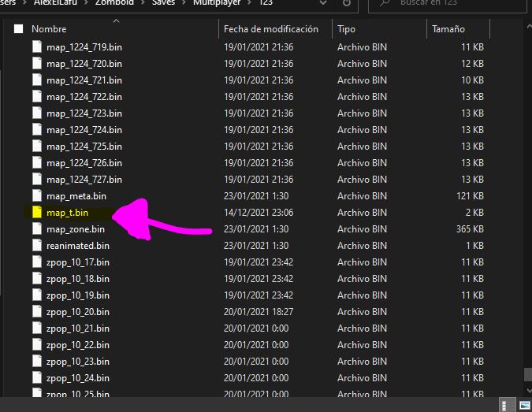Image resolution: width=532 pixels, height=412 pixels.
Task: Select the file icon of zpop_10_24.bin
Action: coord(37,377)
